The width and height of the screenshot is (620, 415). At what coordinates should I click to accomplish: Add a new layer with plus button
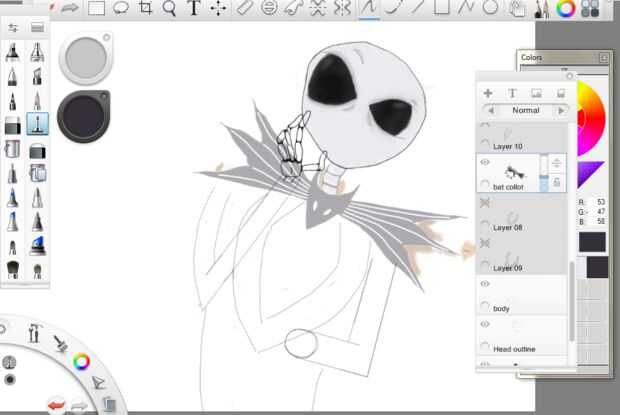[x=488, y=92]
